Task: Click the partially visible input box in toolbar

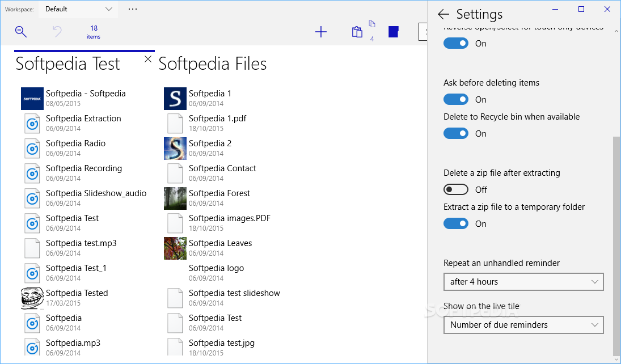Action: point(423,32)
